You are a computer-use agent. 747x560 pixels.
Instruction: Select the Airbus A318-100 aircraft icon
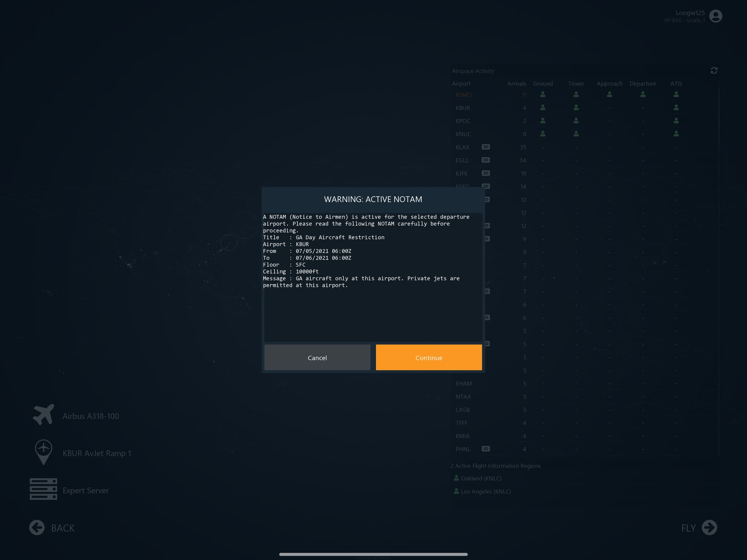tap(44, 415)
